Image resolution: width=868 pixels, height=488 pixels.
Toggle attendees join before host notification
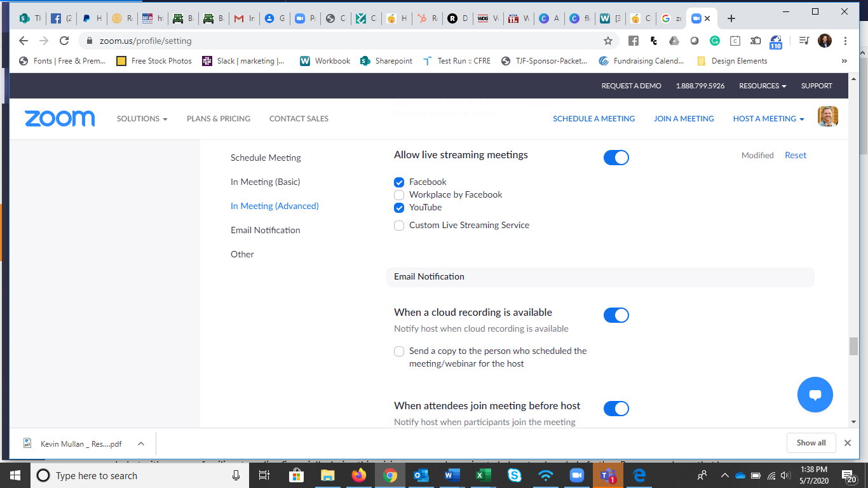point(616,409)
